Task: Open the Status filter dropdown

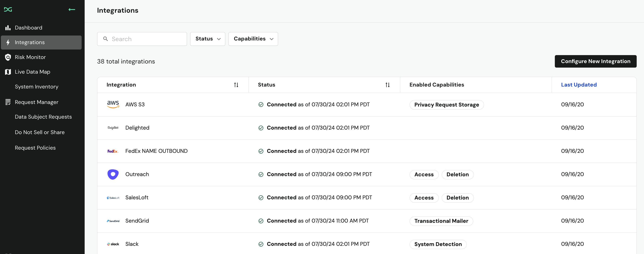Action: [207, 39]
